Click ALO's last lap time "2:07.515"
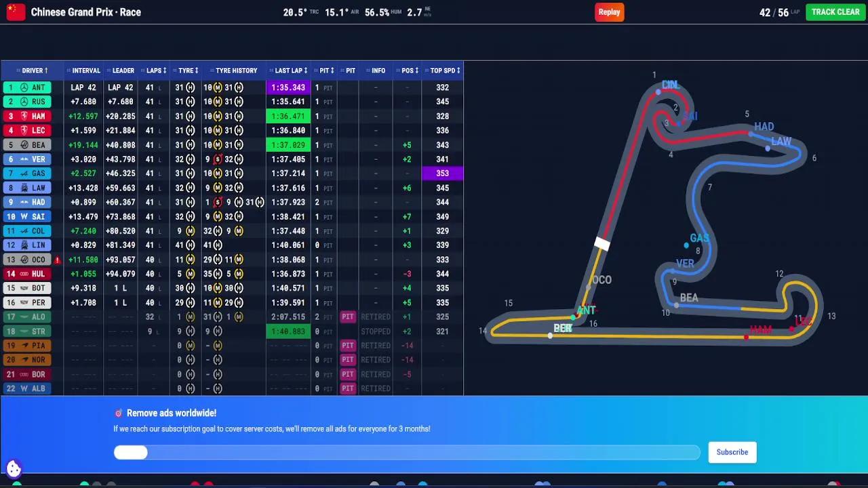This screenshot has width=868, height=488. pyautogui.click(x=288, y=317)
